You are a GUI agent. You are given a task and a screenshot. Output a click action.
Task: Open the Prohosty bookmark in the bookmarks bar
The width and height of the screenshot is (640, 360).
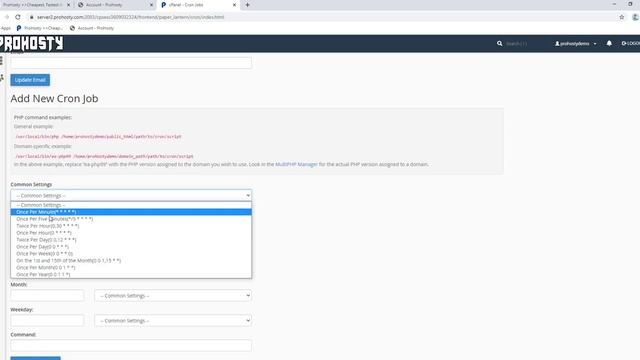[x=40, y=28]
